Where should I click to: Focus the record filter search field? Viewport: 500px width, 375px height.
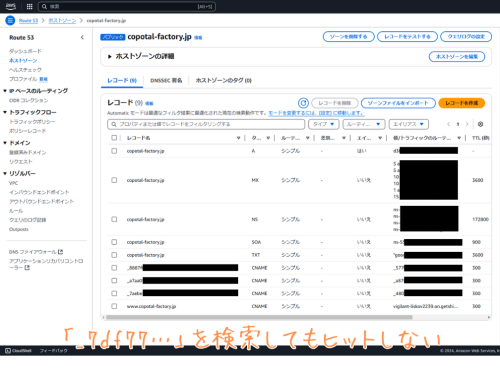coord(206,124)
